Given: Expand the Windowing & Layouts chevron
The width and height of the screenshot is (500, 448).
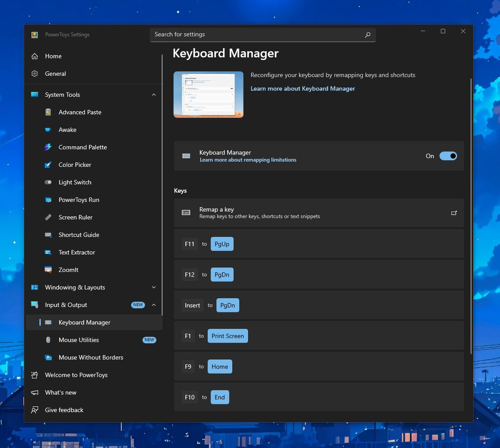Looking at the screenshot, I should point(154,287).
